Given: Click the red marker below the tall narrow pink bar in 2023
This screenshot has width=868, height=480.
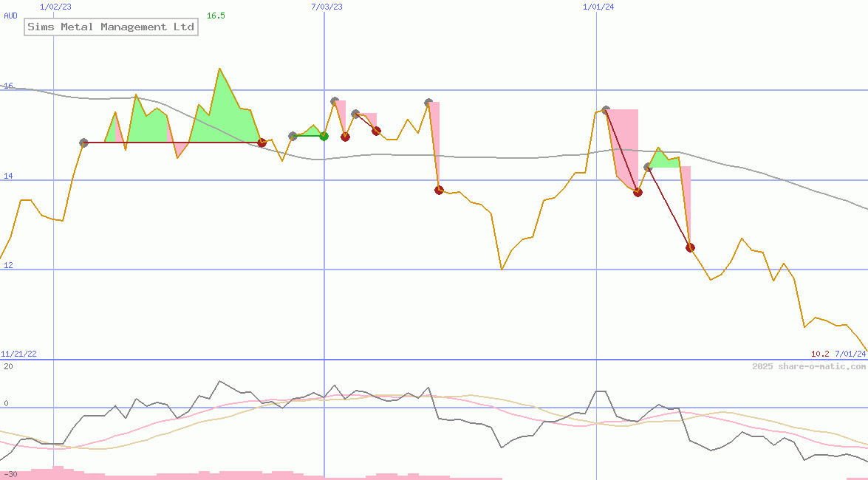Looking at the screenshot, I should click(439, 190).
